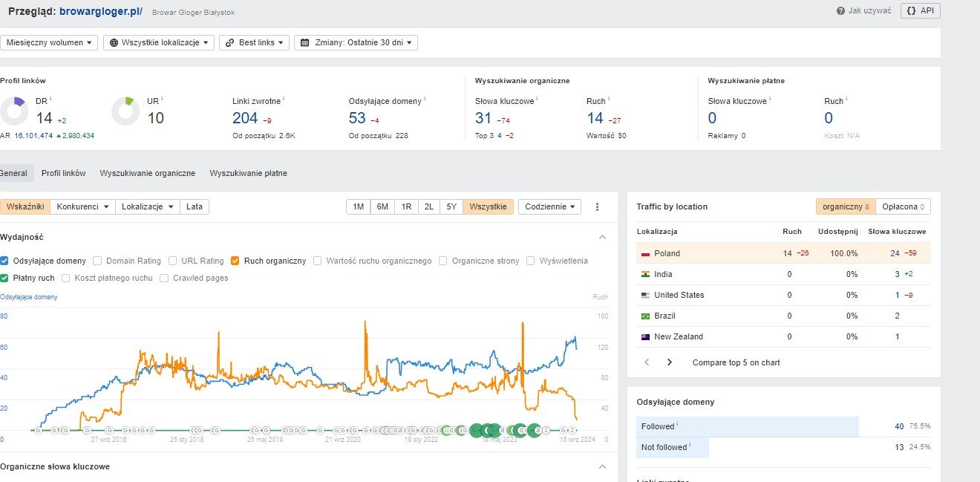Click the info icon beside Linki zwrotne

point(284,99)
